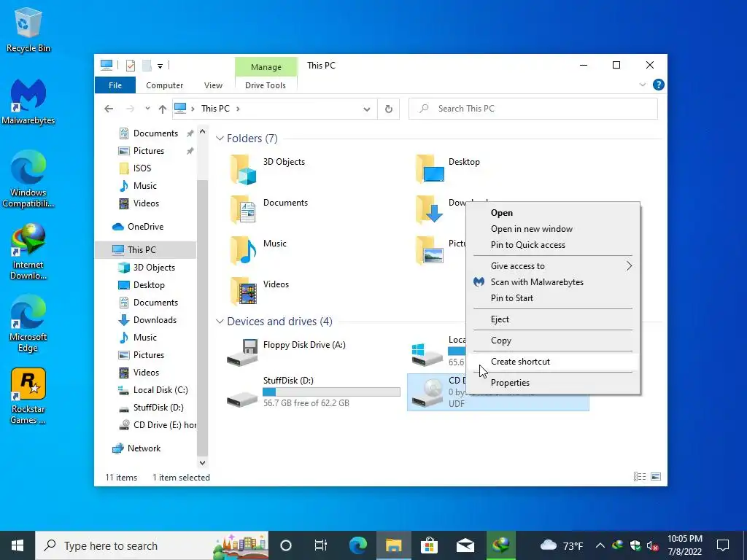The width and height of the screenshot is (747, 560).
Task: Click the chevron after This PC in the address bar
Action: (238, 109)
